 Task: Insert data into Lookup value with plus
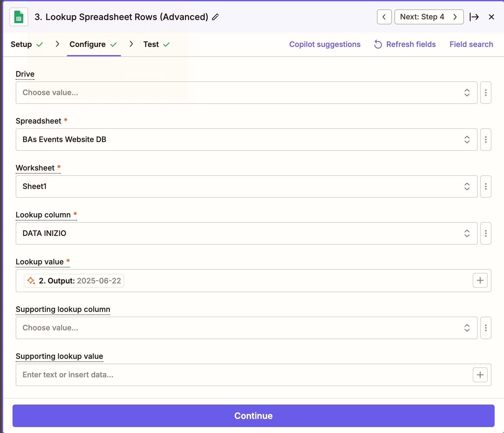coord(480,280)
